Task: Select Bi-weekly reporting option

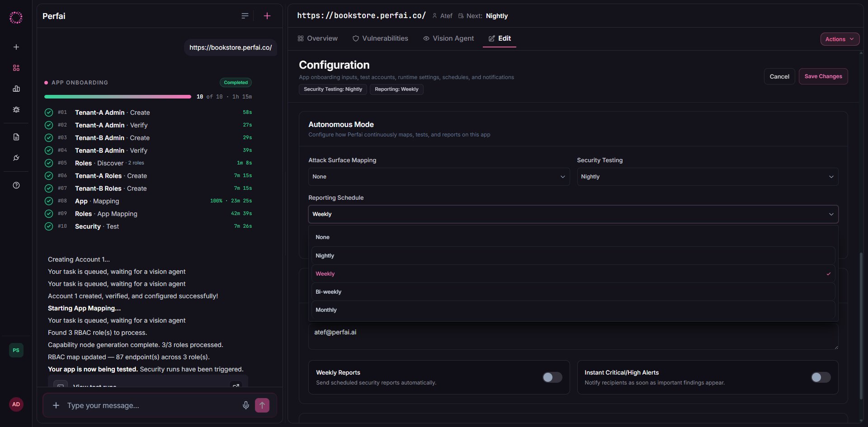Action: click(573, 292)
